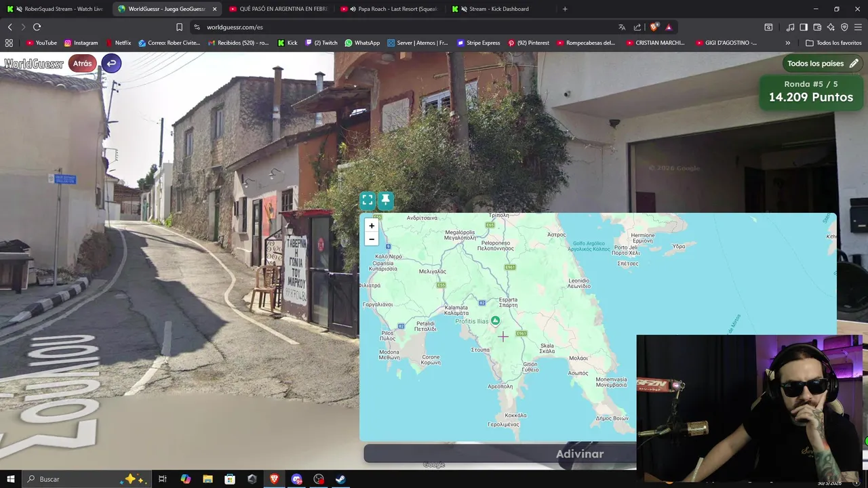Zoom out on map with minus button
The image size is (868, 488).
point(372,239)
